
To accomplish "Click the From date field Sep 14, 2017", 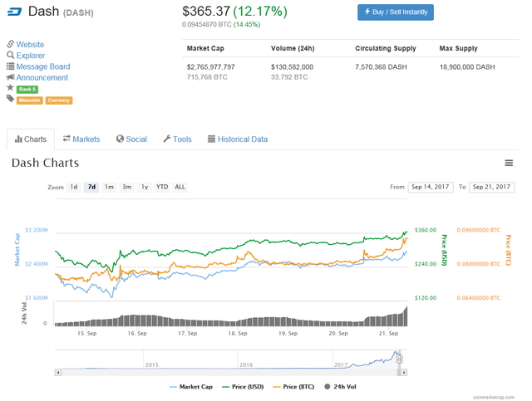I will pos(431,187).
